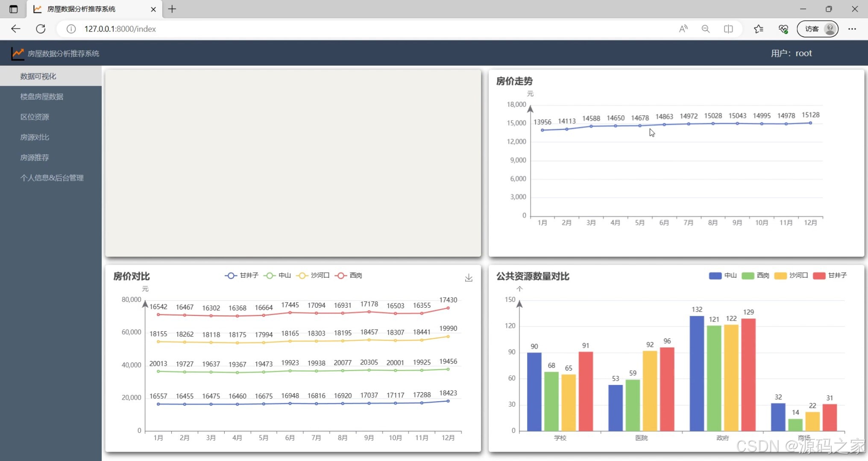Go to 房源推荐 page
Viewport: 868px width, 461px height.
click(x=35, y=158)
